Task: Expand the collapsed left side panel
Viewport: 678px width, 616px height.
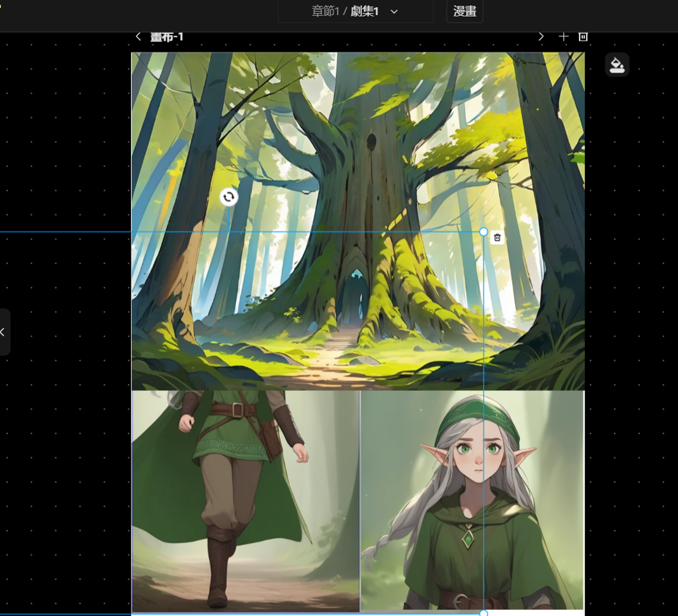Action: click(x=4, y=332)
